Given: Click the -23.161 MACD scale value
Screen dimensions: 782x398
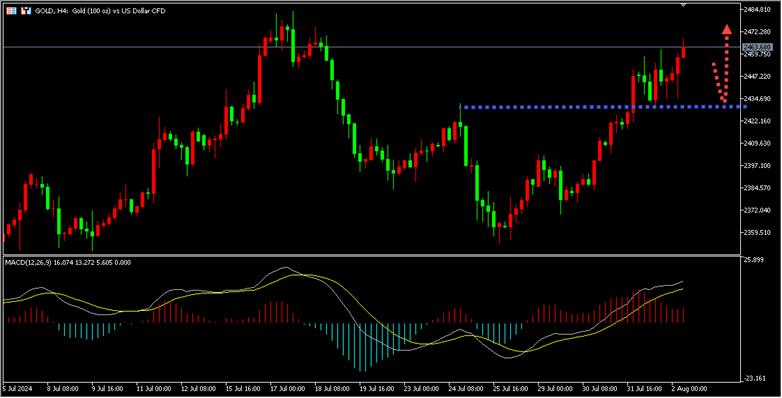Looking at the screenshot, I should tap(755, 379).
